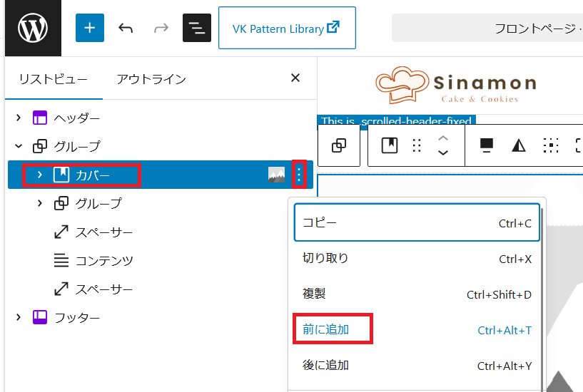Toggle the list view document overview icon
Screen dimensions: 583x392
click(x=197, y=29)
